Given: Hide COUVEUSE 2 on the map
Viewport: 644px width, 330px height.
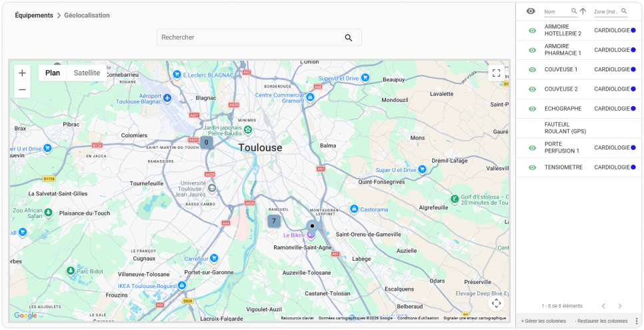Looking at the screenshot, I should pyautogui.click(x=532, y=89).
